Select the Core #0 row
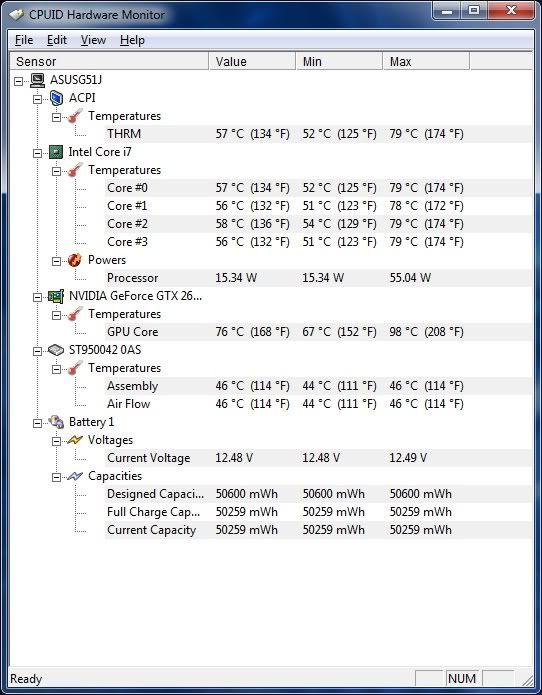542x695 pixels. tap(318, 188)
